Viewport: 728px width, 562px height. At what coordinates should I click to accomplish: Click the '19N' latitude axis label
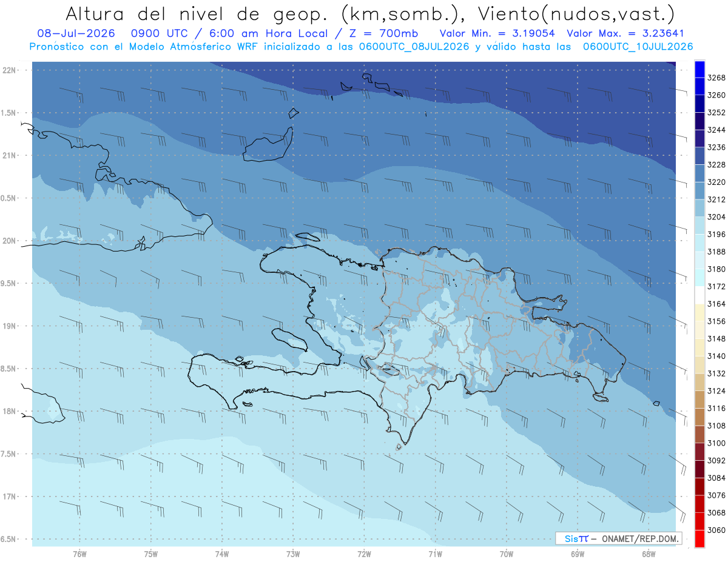point(9,326)
